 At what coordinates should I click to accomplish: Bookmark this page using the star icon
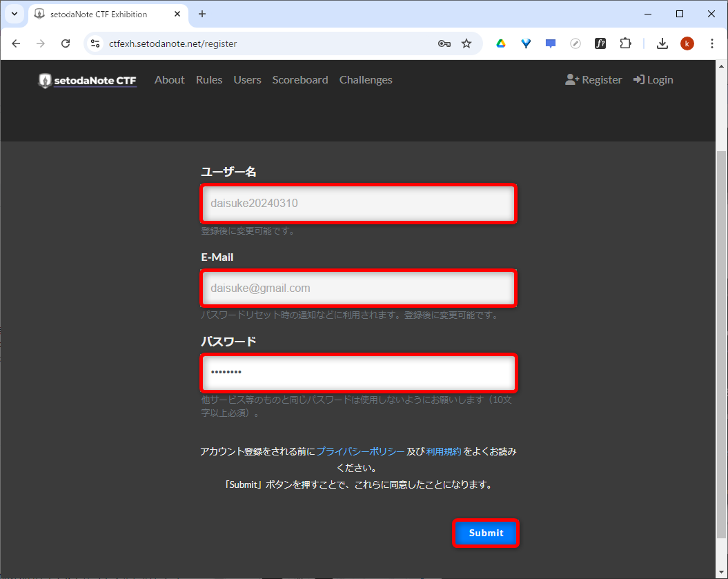pyautogui.click(x=466, y=43)
